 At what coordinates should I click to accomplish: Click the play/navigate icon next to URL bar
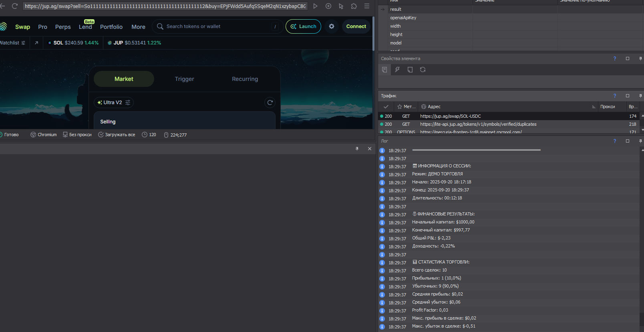pos(315,6)
